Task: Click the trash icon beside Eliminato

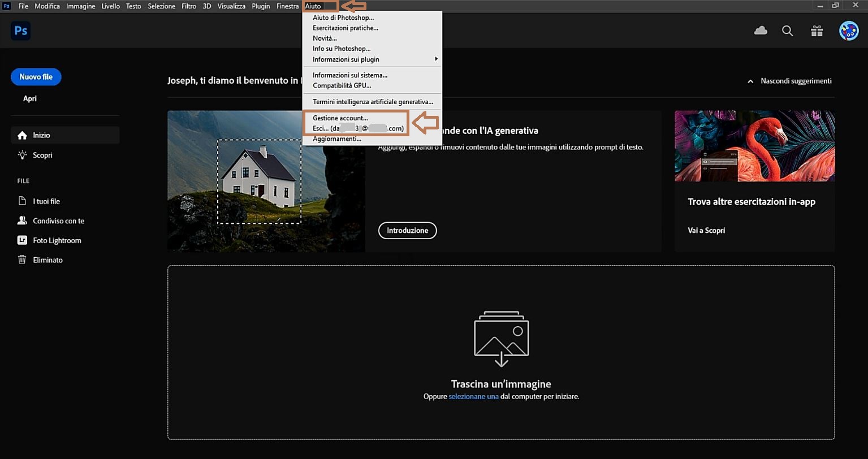Action: [x=22, y=260]
